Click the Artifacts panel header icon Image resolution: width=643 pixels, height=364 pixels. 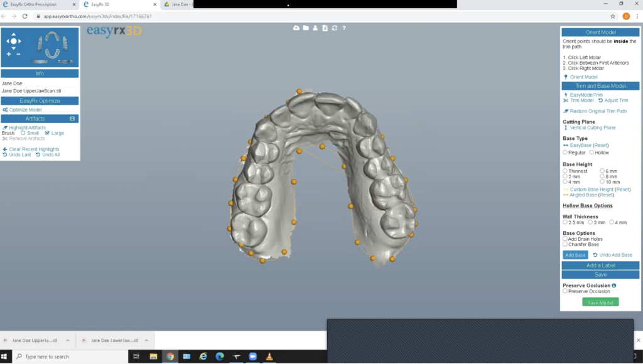tap(72, 118)
